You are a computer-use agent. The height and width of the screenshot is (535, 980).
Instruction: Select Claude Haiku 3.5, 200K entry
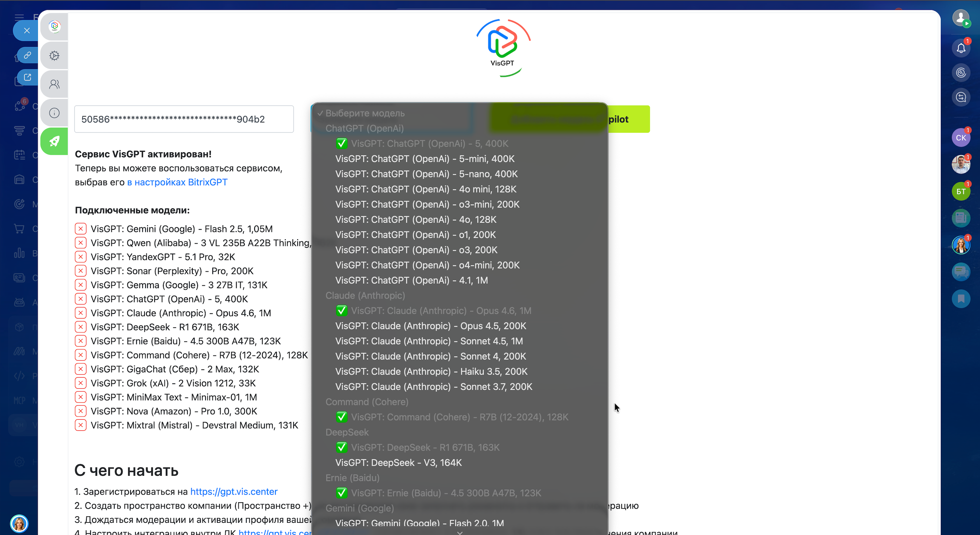click(x=431, y=371)
